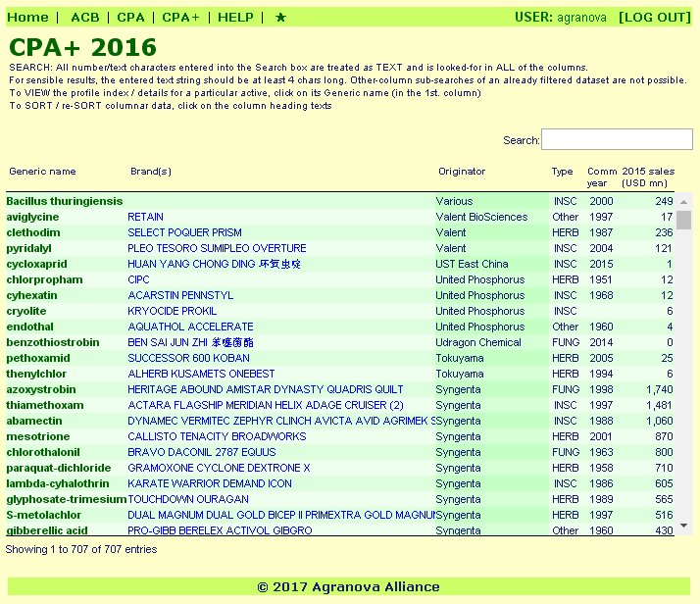Image resolution: width=700 pixels, height=604 pixels.
Task: Open thiamethoxam profile link
Action: 45,405
